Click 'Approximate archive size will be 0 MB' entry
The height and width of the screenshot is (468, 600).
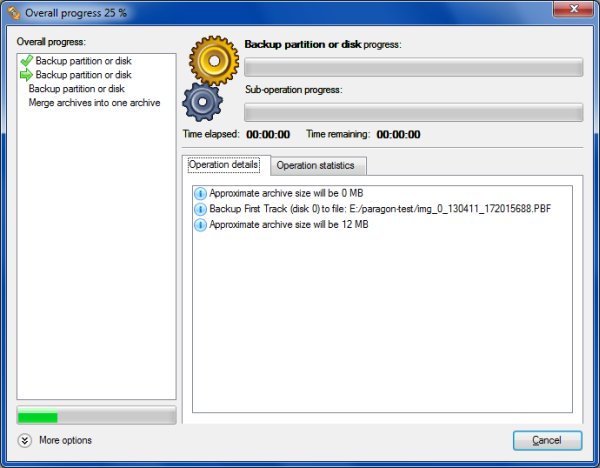[x=286, y=193]
